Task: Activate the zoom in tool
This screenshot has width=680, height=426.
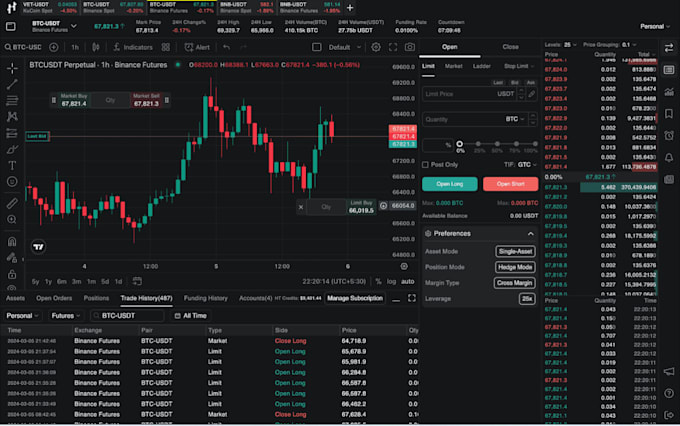Action: [12, 220]
